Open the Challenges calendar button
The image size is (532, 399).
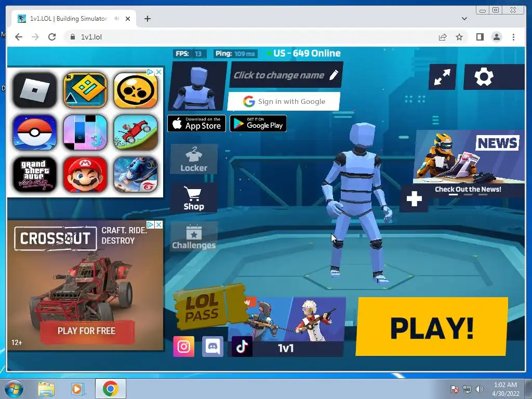click(194, 236)
